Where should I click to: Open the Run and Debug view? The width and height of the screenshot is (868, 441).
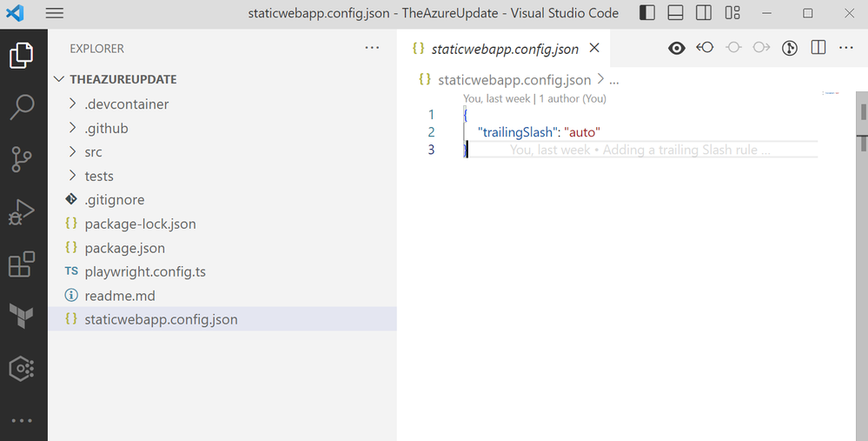pos(22,211)
